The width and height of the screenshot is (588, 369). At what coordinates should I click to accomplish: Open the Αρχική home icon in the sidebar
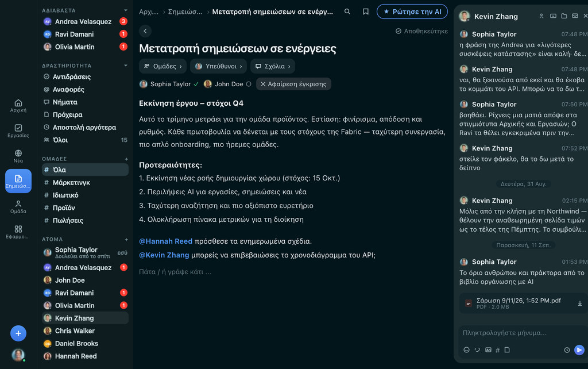pyautogui.click(x=18, y=106)
